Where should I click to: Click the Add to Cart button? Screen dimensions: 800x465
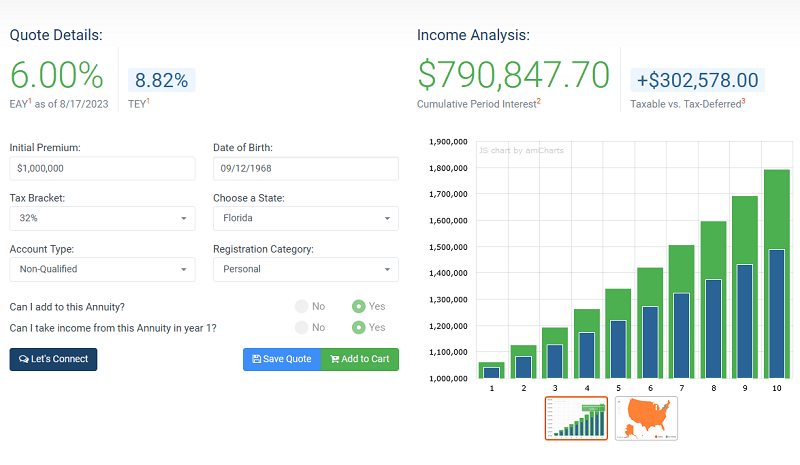360,359
